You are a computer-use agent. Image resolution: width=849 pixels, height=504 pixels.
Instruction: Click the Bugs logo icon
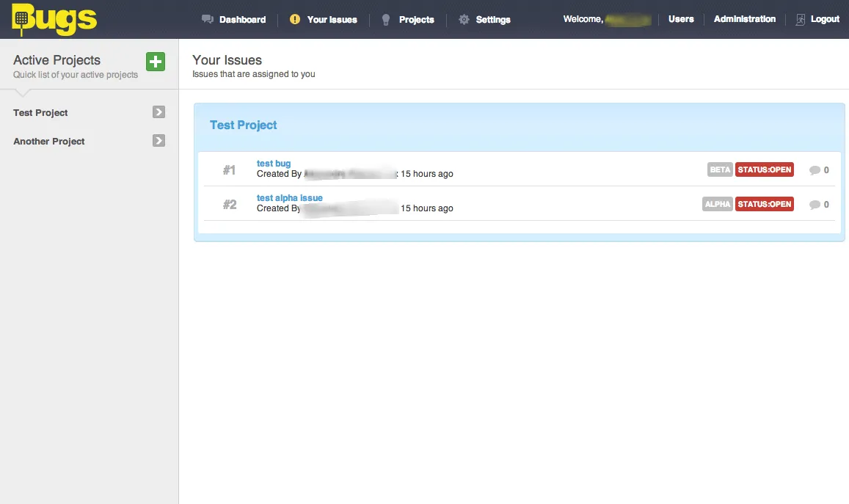(x=22, y=18)
